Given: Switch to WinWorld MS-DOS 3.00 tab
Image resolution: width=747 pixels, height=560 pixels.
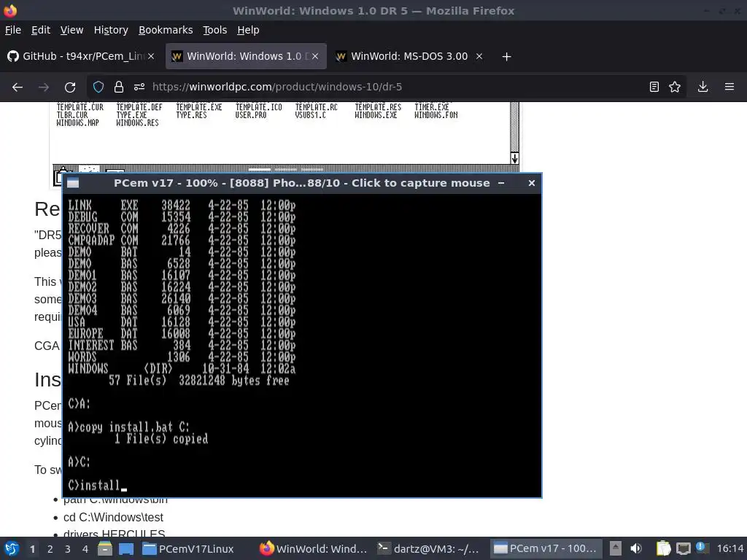Looking at the screenshot, I should click(409, 56).
